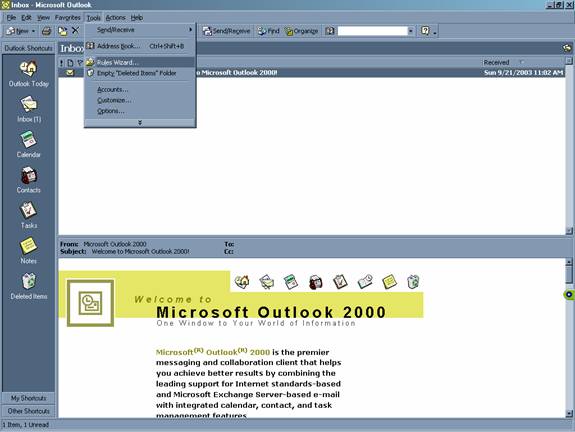
Task: Open the Edit menu
Action: [26, 18]
